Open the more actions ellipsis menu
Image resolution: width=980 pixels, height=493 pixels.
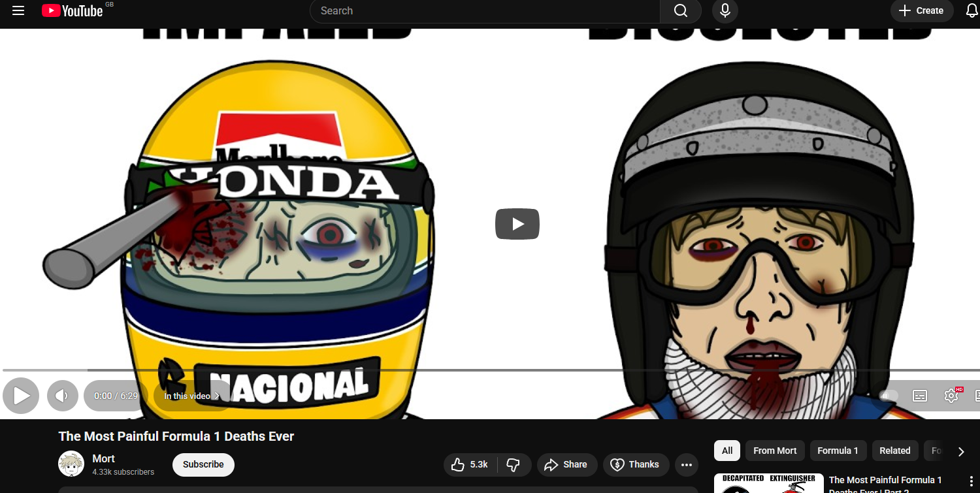[686, 464]
